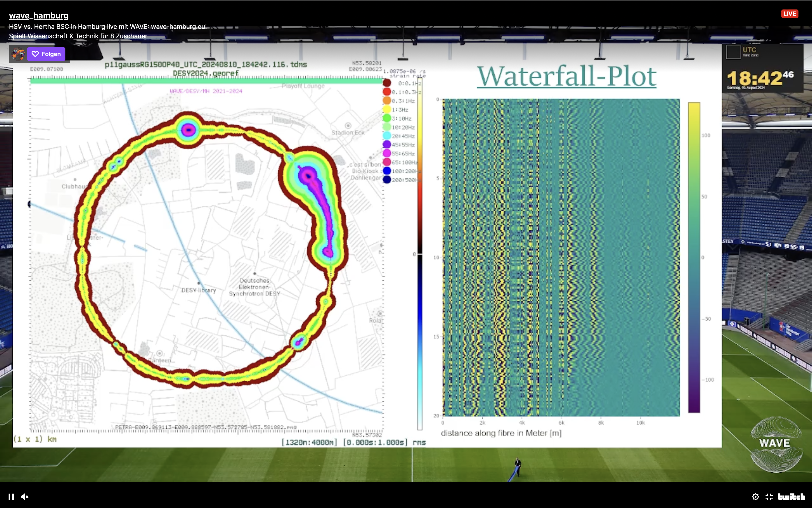Open the Twitch logo link

tap(791, 497)
